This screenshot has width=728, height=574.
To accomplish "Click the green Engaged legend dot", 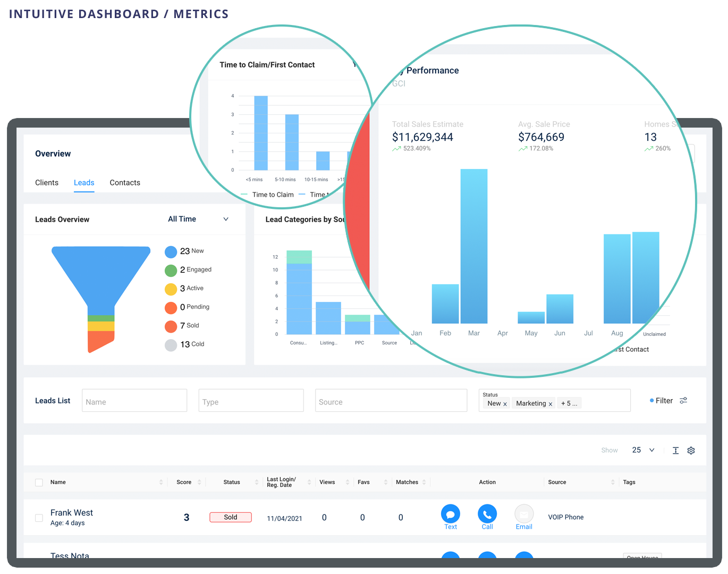I will (171, 271).
